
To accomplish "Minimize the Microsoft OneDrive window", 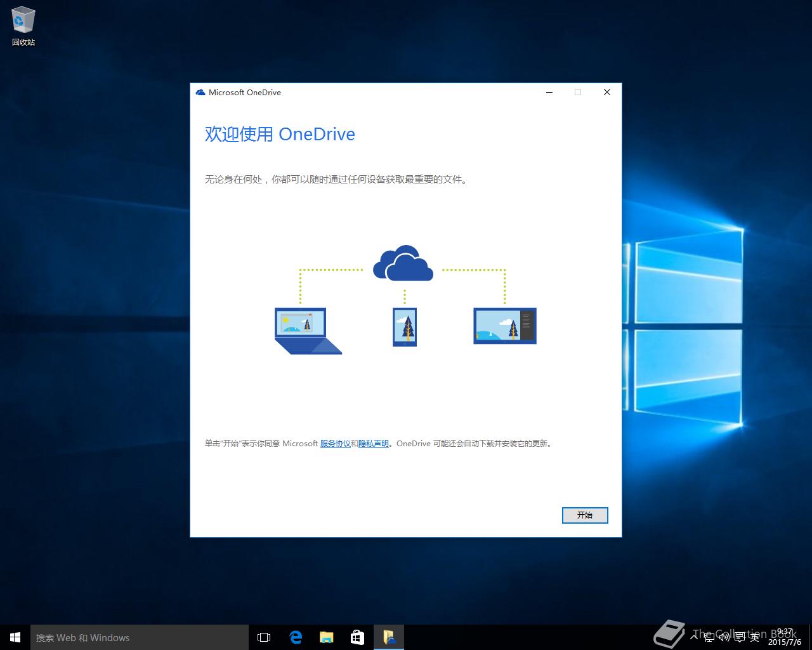I will 549,93.
